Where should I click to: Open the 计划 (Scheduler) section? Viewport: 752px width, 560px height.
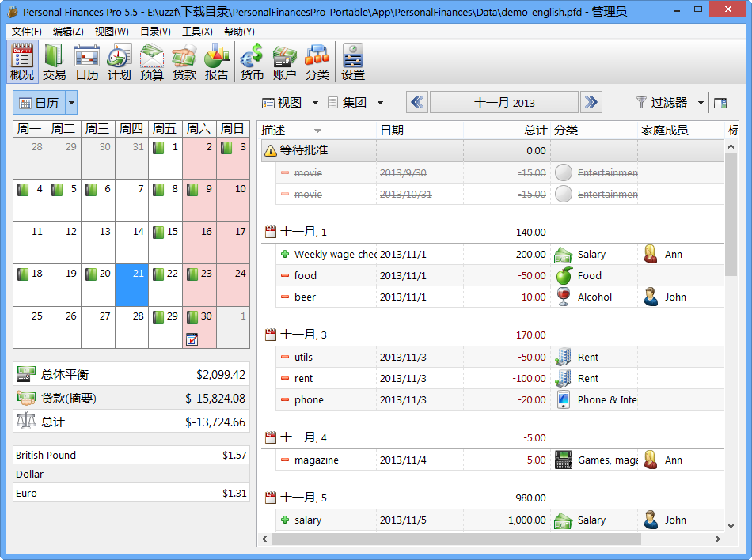click(x=119, y=61)
